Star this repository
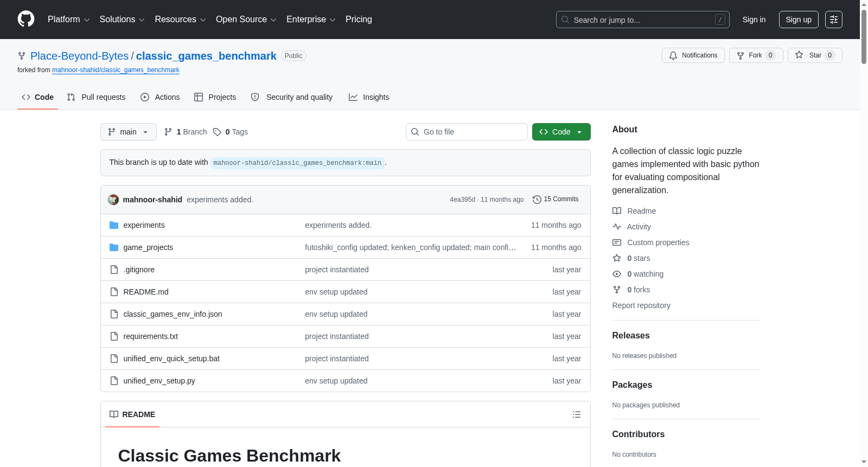 click(x=815, y=55)
